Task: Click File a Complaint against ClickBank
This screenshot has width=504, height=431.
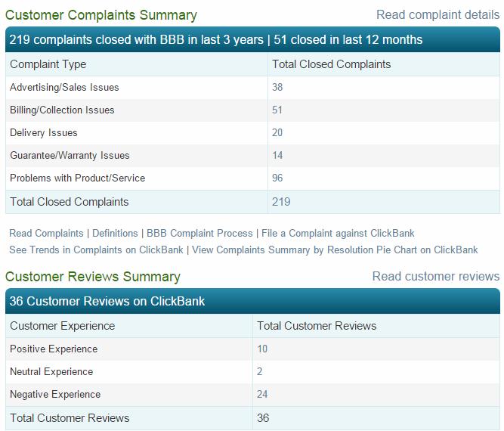Action: point(338,233)
